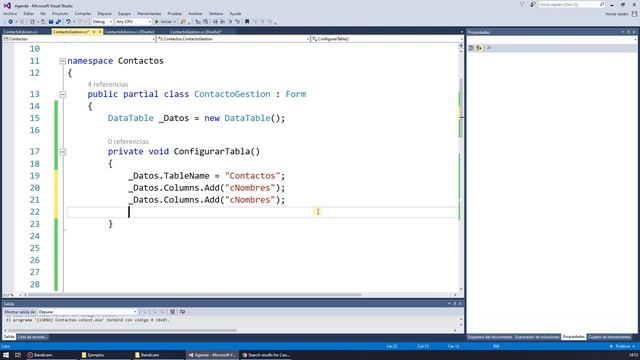Click the Iniciar sesión link
Image resolution: width=640 pixels, height=360 pixels.
coord(617,14)
